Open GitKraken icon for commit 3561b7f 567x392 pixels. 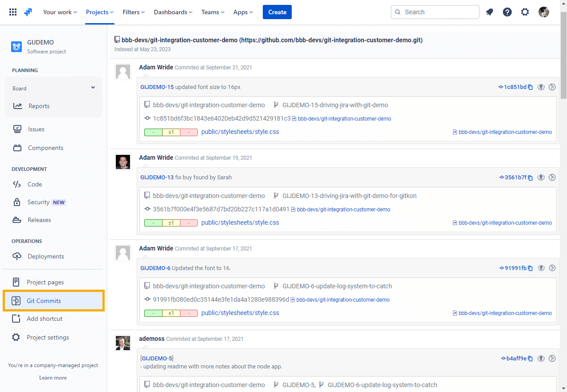click(541, 178)
